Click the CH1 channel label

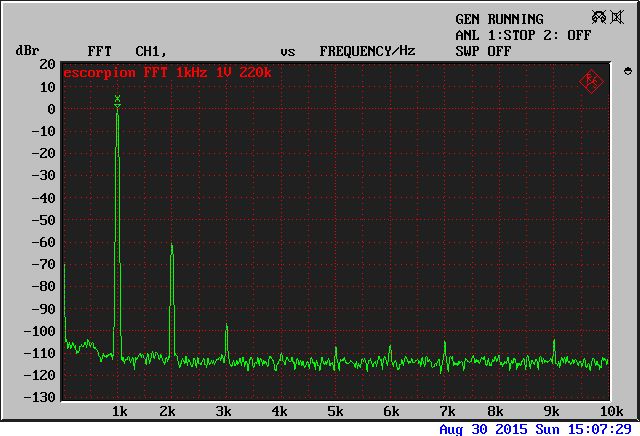click(150, 50)
